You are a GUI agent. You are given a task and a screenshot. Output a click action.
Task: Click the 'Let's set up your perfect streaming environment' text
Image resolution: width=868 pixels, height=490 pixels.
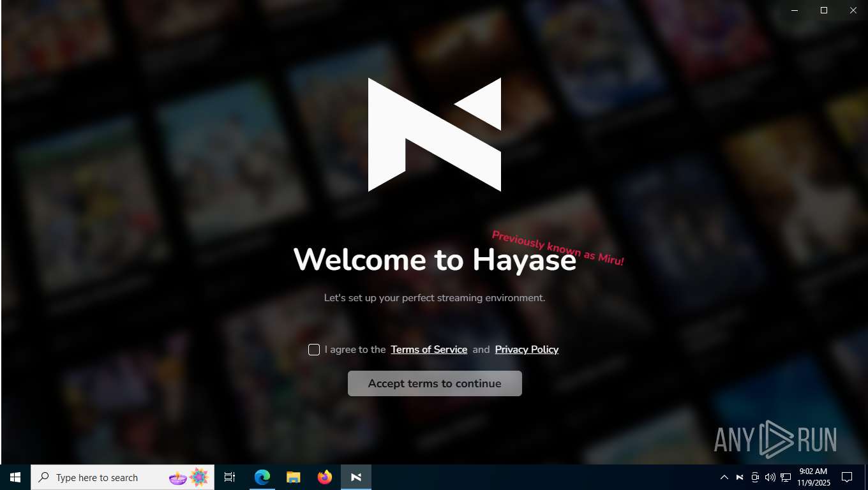tap(435, 298)
